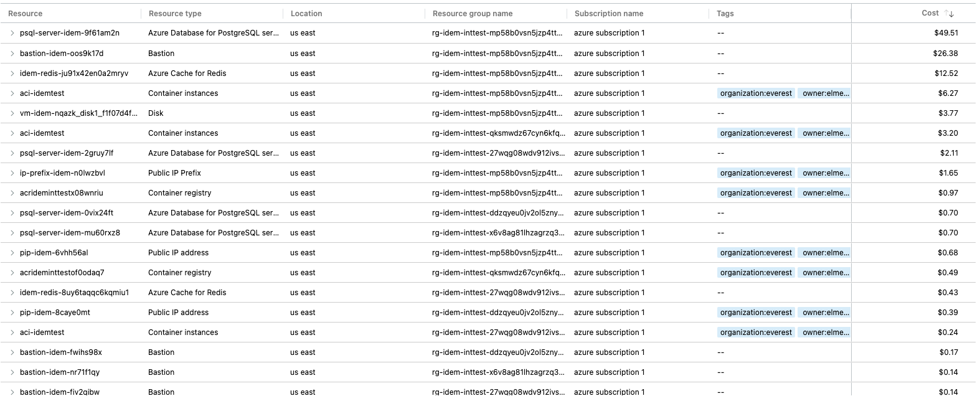This screenshot has height=401, width=980.
Task: Click the organization:everest tag on acrideminttestof0odaq7 row
Action: pos(756,272)
